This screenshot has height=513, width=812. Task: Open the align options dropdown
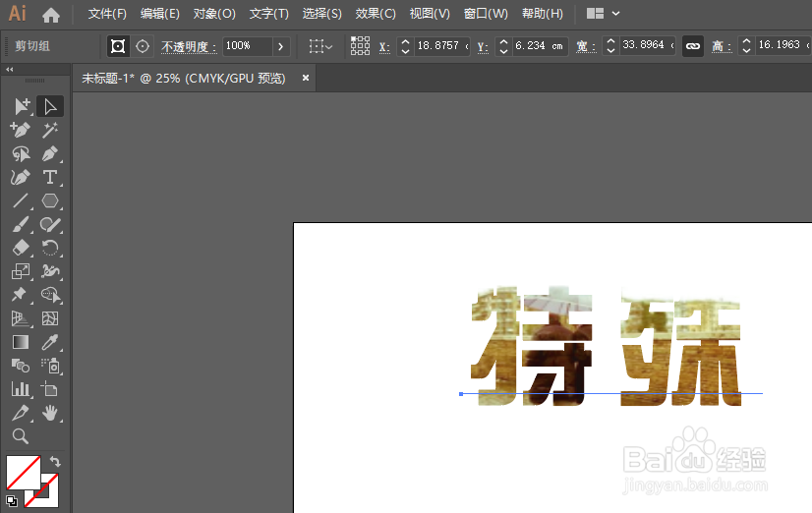pos(320,46)
